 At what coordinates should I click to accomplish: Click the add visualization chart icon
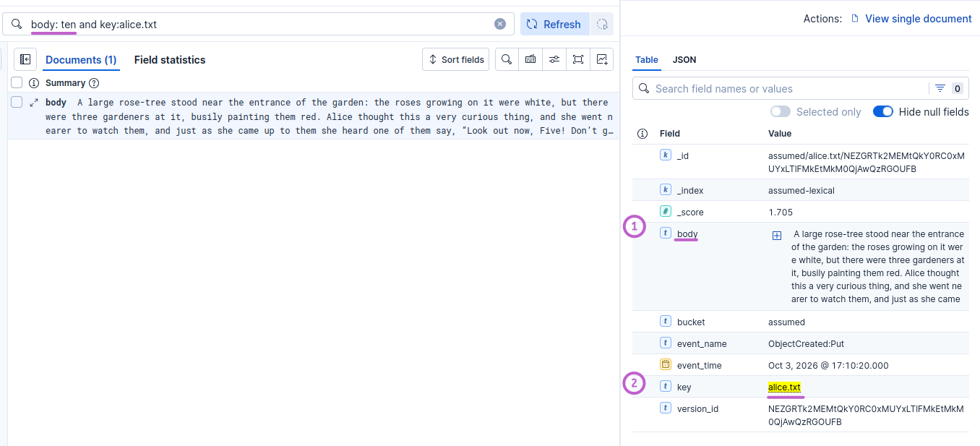click(602, 59)
